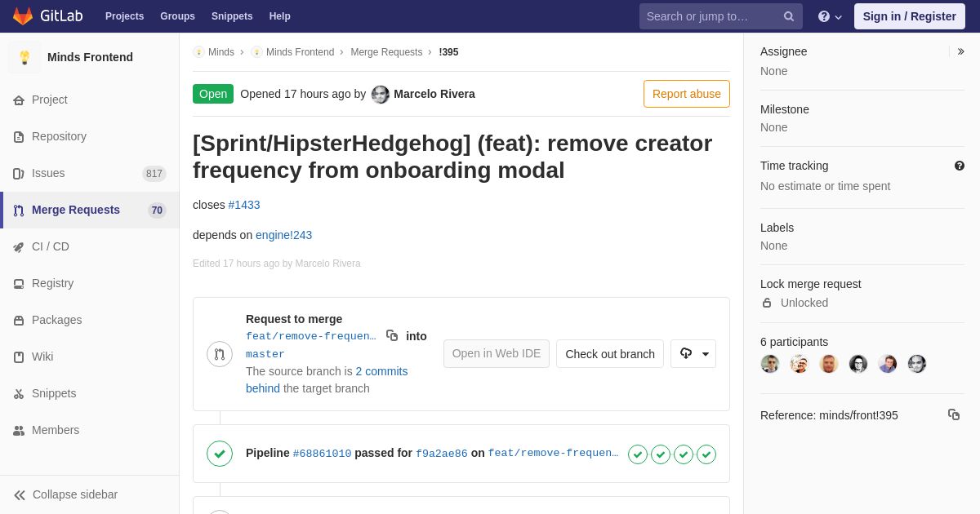The image size is (980, 514).
Task: Click Merge Requests count badge 70
Action: [x=157, y=210]
